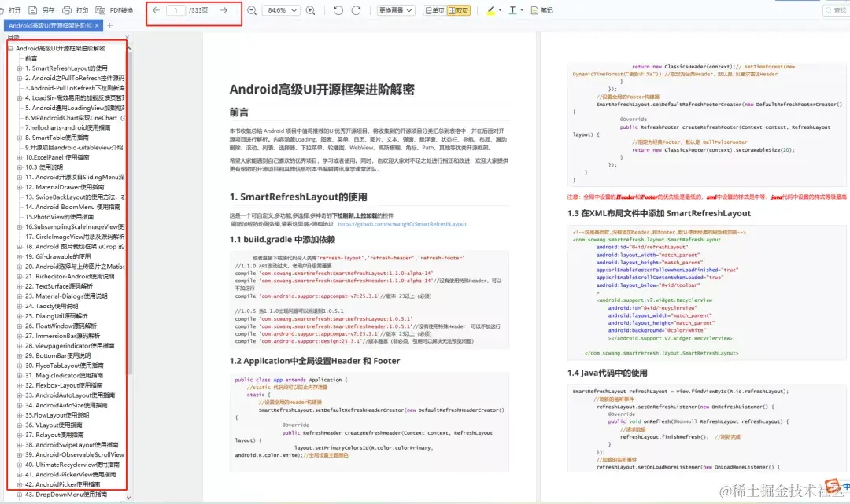The width and height of the screenshot is (850, 504).
Task: Zoom out using the minus magnifier icon
Action: click(x=250, y=10)
